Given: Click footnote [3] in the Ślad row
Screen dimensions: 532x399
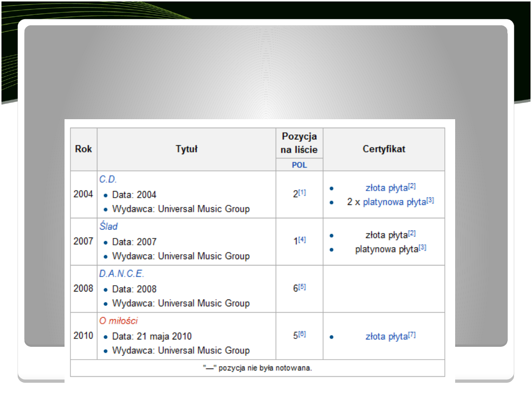Looking at the screenshot, I should tap(422, 248).
